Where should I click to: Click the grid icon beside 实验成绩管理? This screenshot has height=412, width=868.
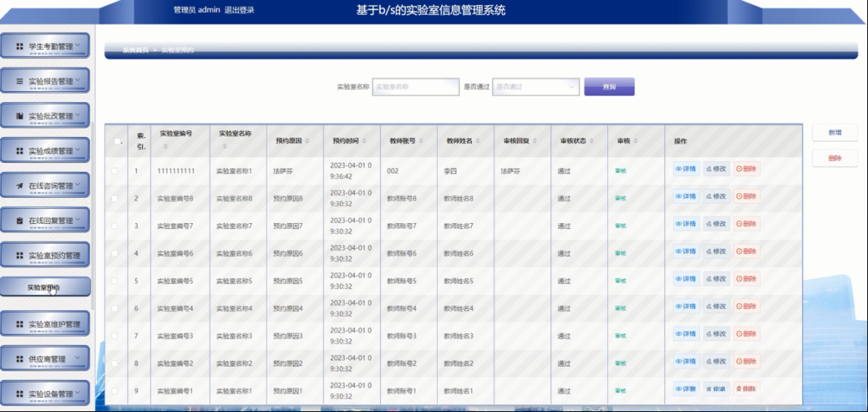[x=19, y=151]
